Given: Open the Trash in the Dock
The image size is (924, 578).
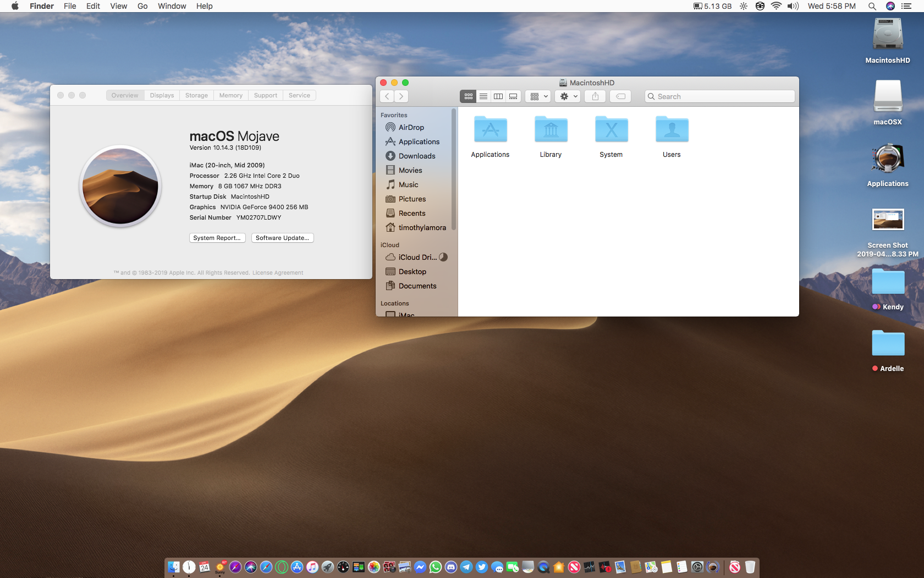Looking at the screenshot, I should (x=750, y=567).
